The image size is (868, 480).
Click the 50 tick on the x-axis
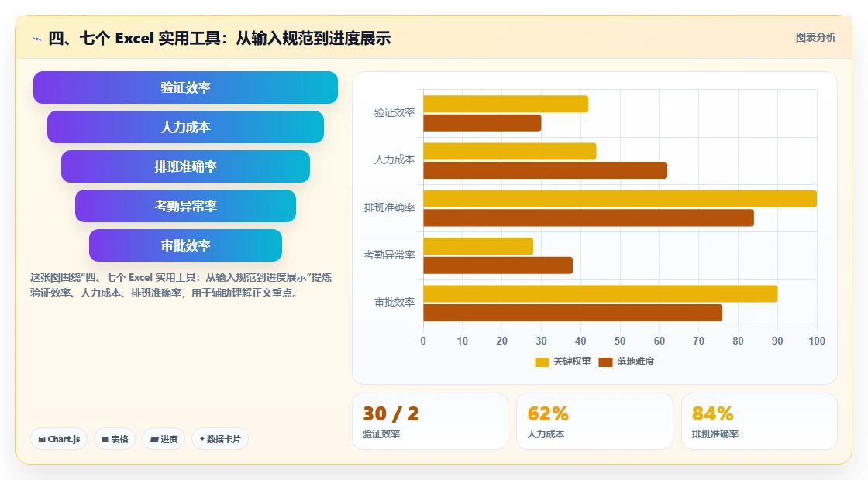pyautogui.click(x=620, y=341)
